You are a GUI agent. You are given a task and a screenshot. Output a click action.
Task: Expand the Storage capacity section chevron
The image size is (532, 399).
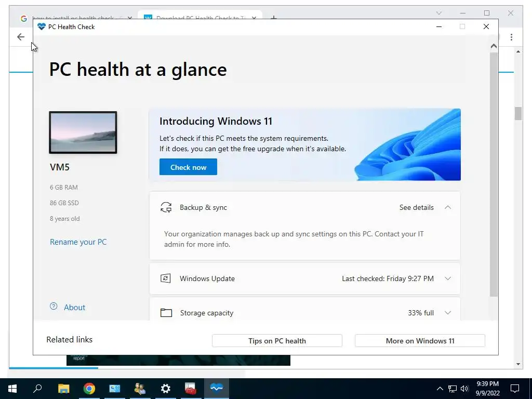coord(447,313)
